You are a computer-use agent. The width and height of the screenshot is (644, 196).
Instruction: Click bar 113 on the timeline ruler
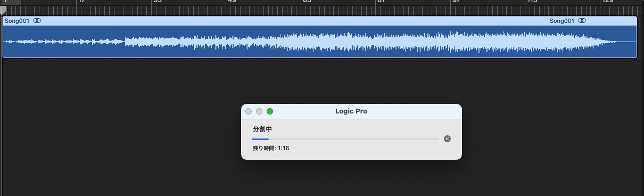[x=532, y=2]
